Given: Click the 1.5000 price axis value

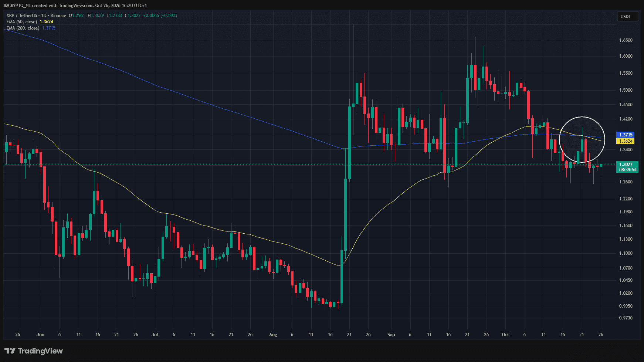Looking at the screenshot, I should click(626, 90).
